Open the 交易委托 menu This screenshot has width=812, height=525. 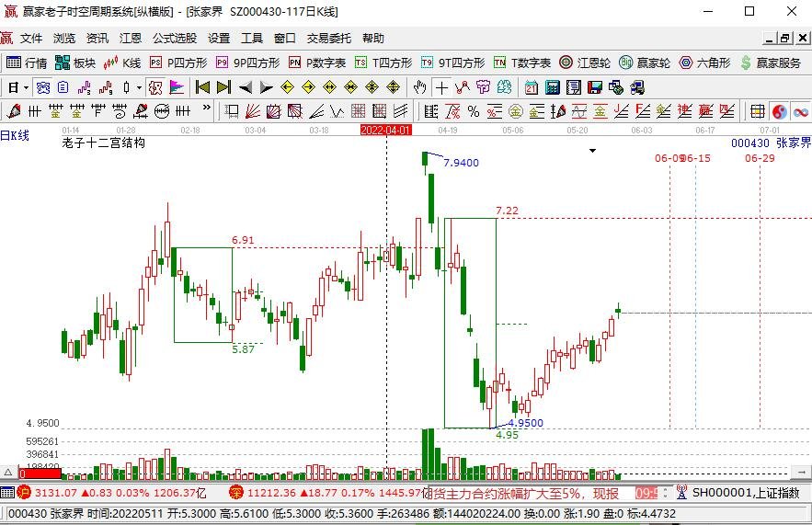[329, 39]
